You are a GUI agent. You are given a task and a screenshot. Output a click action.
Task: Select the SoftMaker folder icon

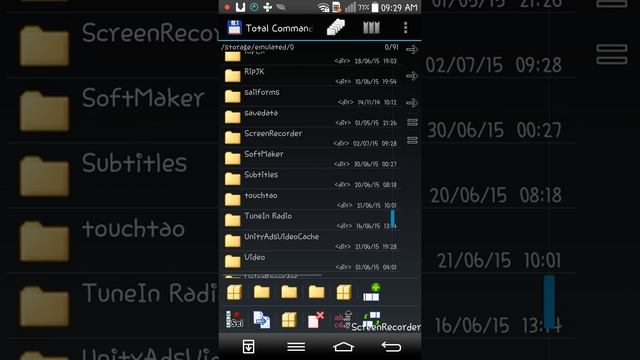(x=233, y=158)
